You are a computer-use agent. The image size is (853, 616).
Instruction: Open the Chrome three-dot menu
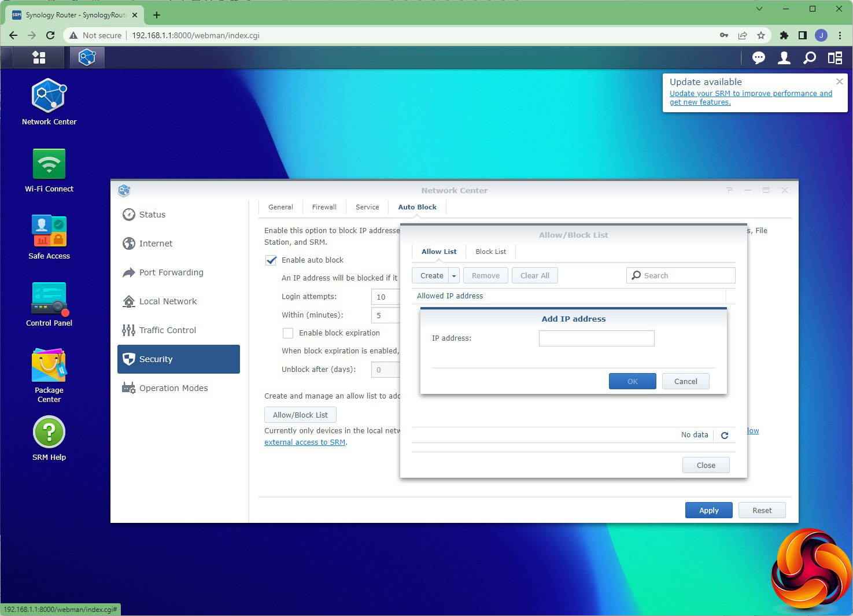840,35
